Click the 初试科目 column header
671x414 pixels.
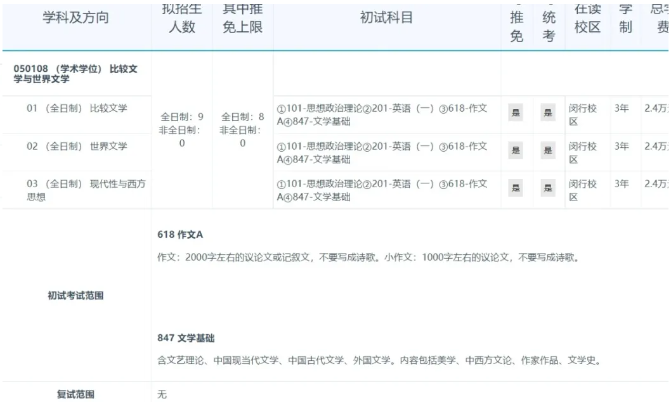(386, 18)
